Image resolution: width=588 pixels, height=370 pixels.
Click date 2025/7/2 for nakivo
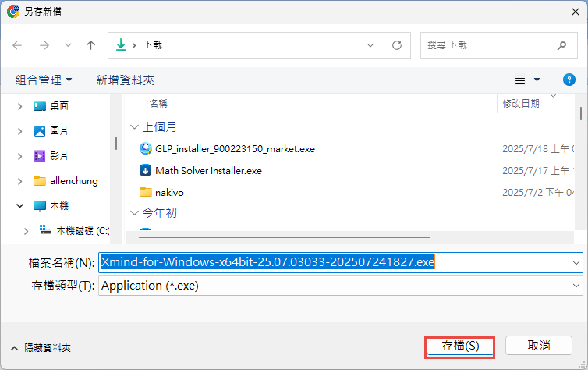538,193
